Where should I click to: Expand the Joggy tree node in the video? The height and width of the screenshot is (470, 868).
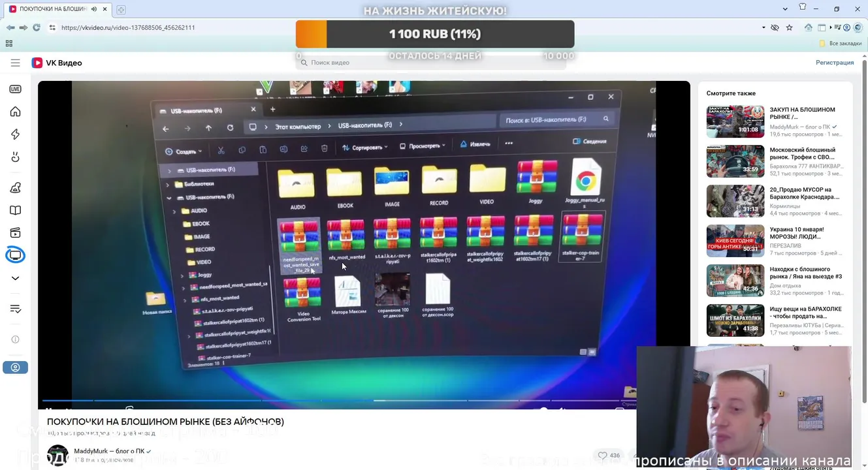pyautogui.click(x=182, y=275)
